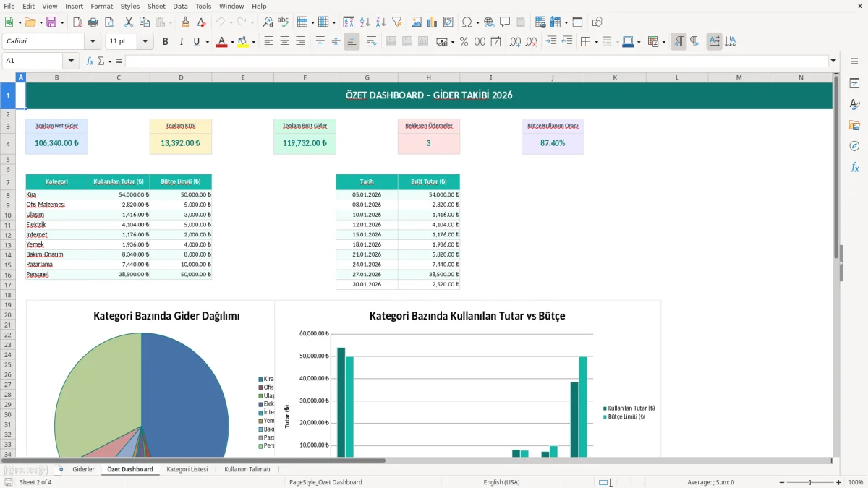Toggle Align Left
This screenshot has height=488, width=868.
point(268,42)
